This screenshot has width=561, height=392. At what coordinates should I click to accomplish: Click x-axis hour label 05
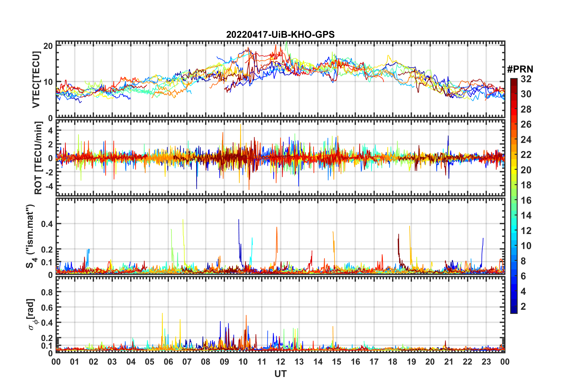(150, 362)
